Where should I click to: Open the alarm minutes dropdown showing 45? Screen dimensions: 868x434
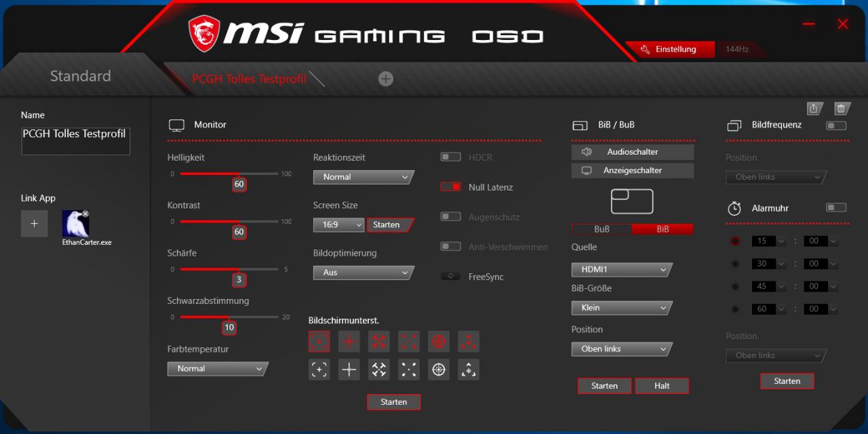coord(768,286)
